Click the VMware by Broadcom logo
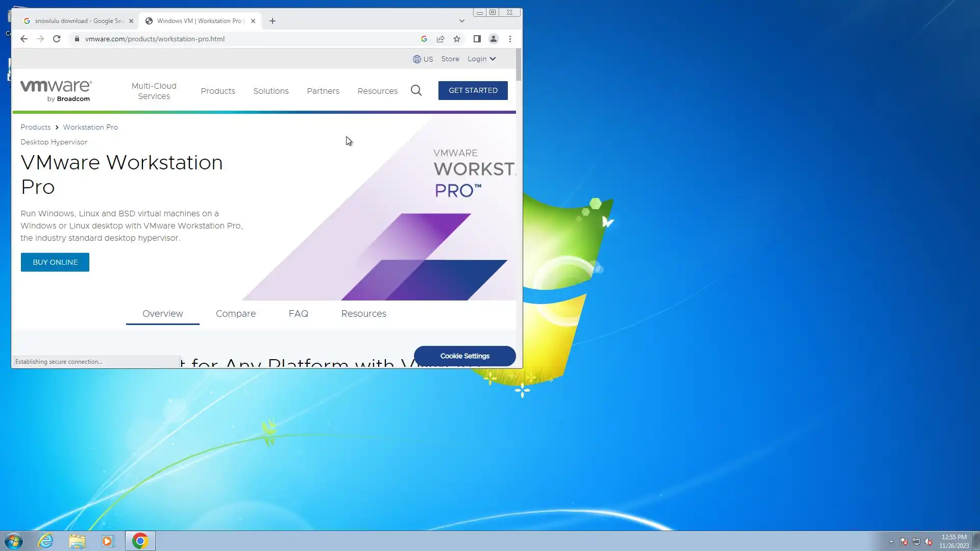The height and width of the screenshot is (551, 980). coord(56,91)
